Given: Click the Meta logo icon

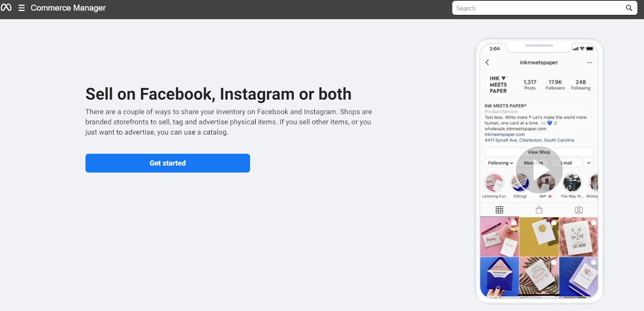Looking at the screenshot, I should click(x=6, y=8).
